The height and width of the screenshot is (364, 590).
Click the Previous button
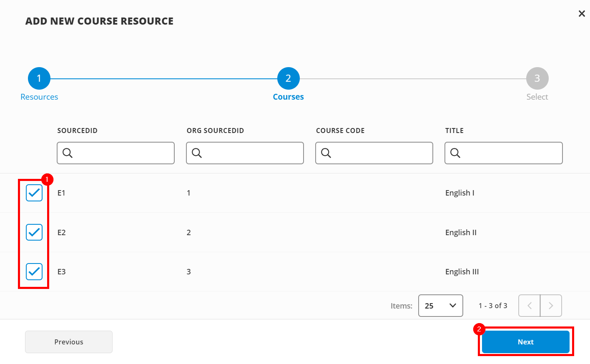pyautogui.click(x=68, y=341)
